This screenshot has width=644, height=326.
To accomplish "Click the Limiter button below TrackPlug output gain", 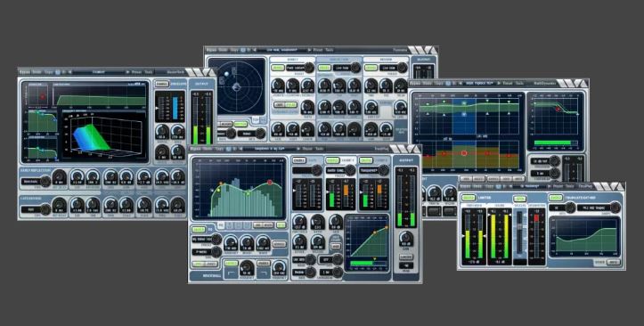I will (x=406, y=257).
